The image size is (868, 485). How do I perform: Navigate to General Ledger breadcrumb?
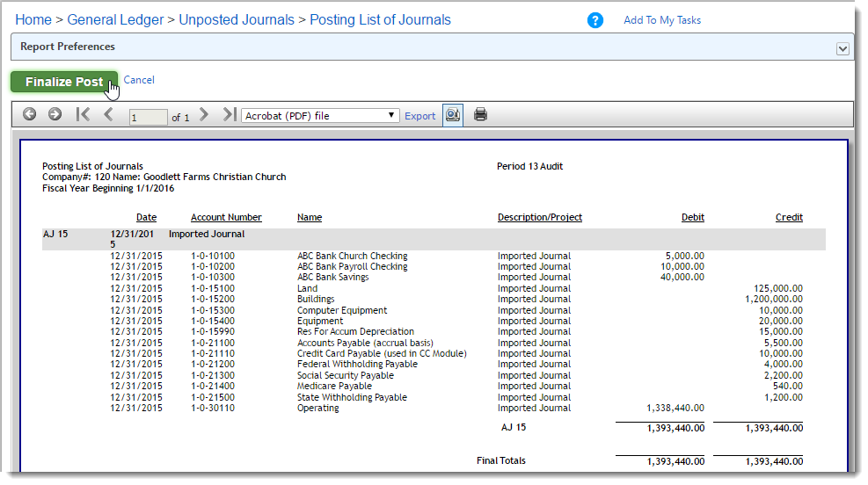(x=115, y=20)
